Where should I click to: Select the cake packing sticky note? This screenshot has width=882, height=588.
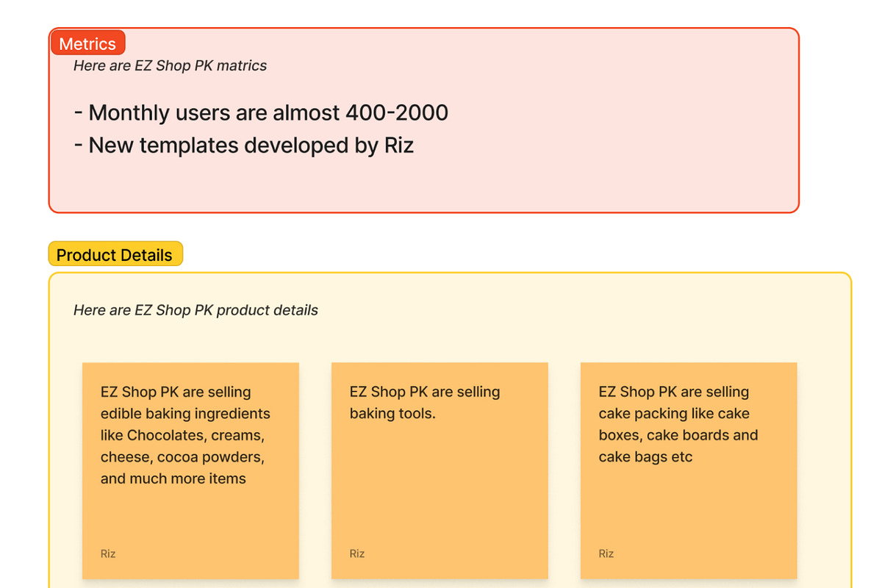[689, 470]
